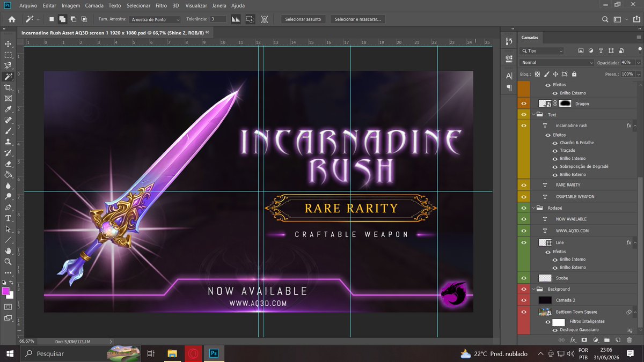The height and width of the screenshot is (362, 644).
Task: Click the Selecionar e mascarar button
Action: 358,19
